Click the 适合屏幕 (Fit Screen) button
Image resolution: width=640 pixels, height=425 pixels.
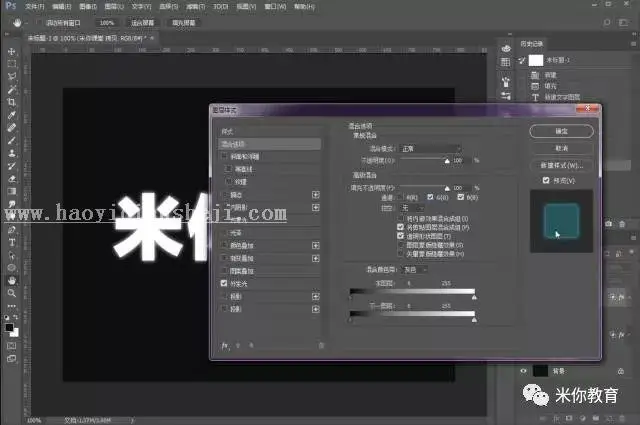(x=142, y=22)
